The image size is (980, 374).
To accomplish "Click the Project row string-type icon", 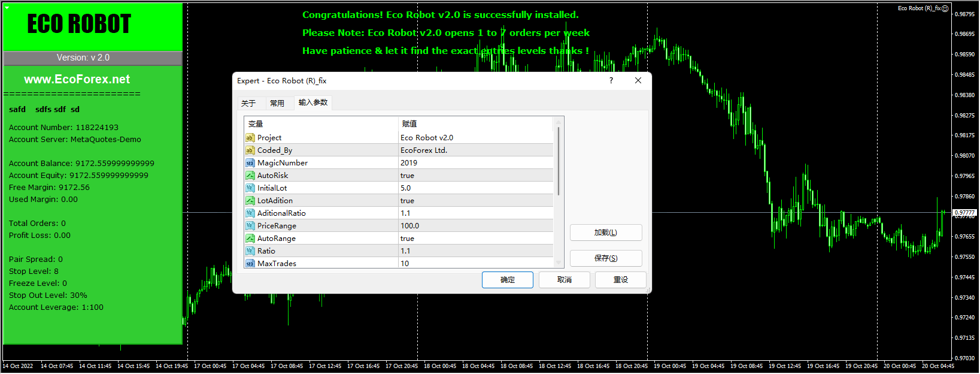I will pyautogui.click(x=250, y=138).
